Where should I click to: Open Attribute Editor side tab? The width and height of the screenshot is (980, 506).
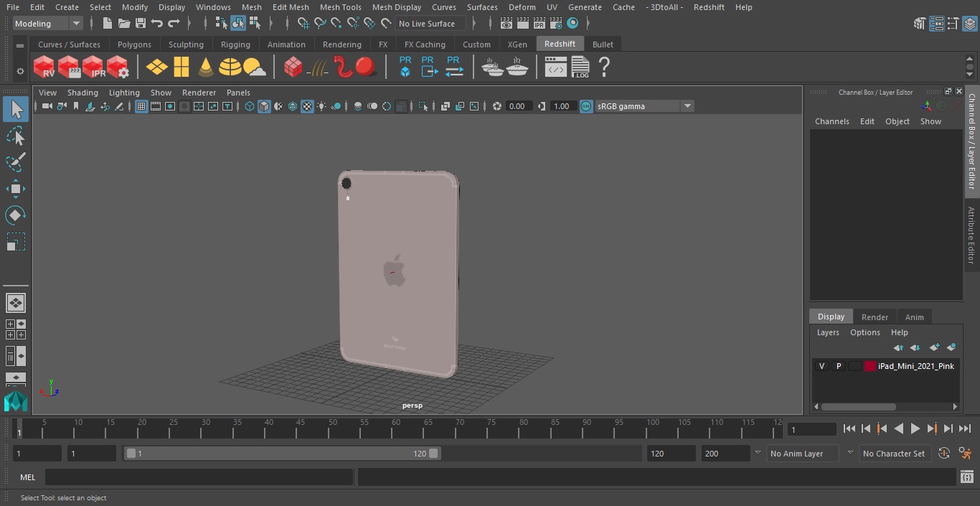pyautogui.click(x=971, y=235)
